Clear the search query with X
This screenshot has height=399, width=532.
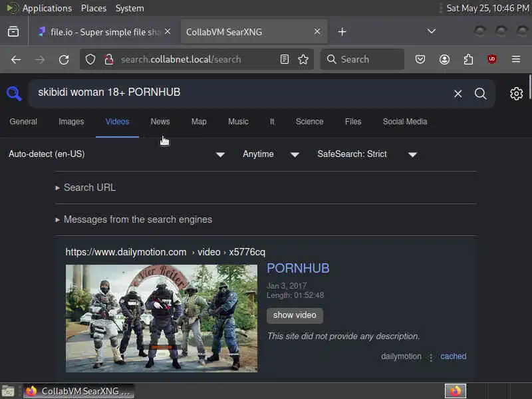[x=458, y=94]
